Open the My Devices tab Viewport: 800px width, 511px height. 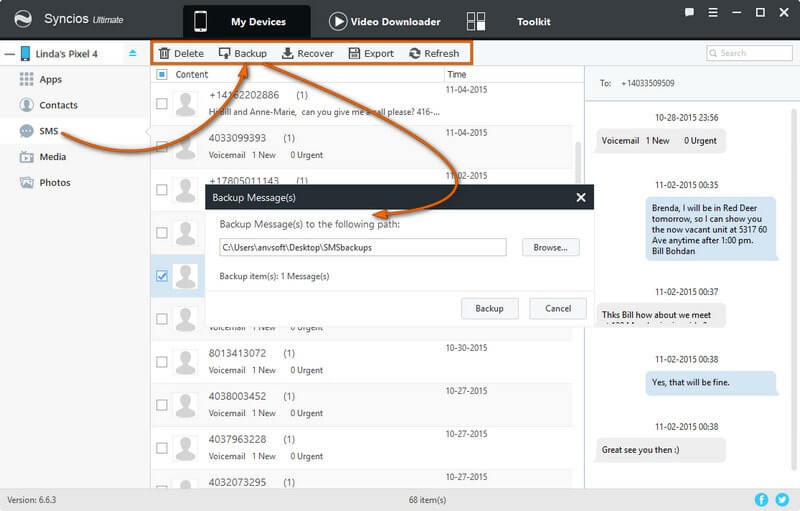click(247, 21)
